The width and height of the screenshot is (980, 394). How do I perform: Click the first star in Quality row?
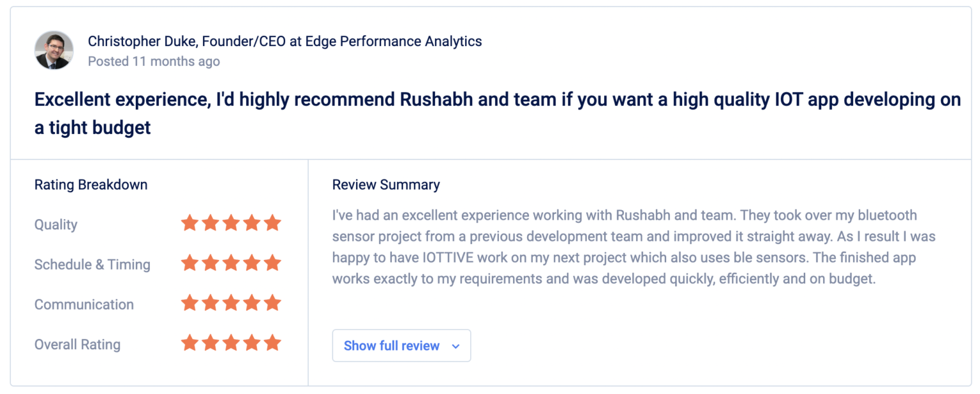coord(189,224)
